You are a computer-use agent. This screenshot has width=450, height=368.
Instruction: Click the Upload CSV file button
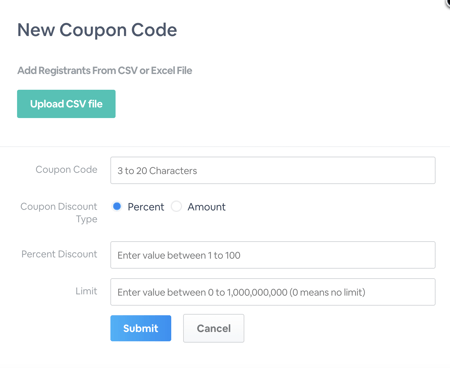(66, 104)
